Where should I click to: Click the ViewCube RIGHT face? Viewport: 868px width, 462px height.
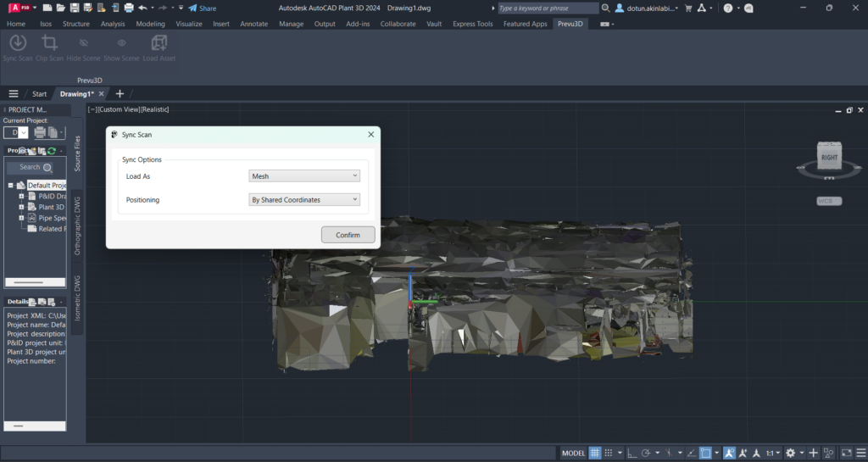pos(829,157)
